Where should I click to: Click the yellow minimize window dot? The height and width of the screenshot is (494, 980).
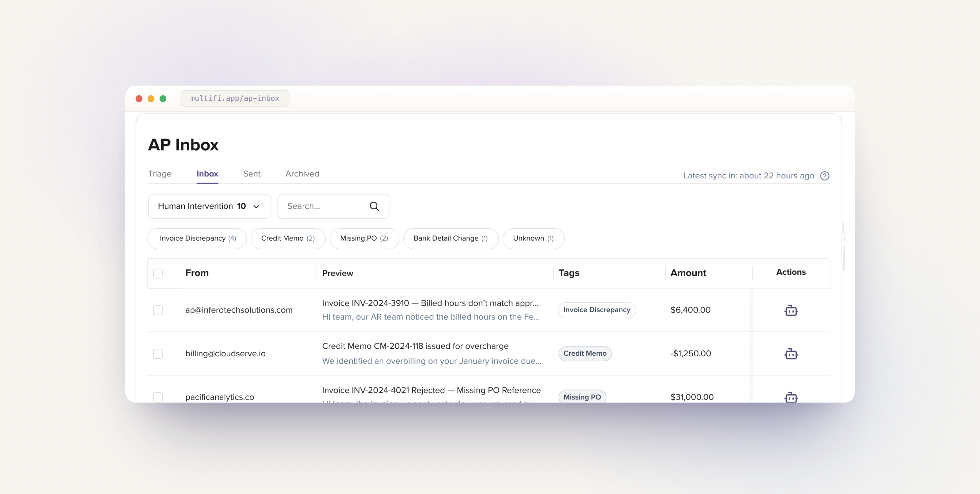pos(151,99)
